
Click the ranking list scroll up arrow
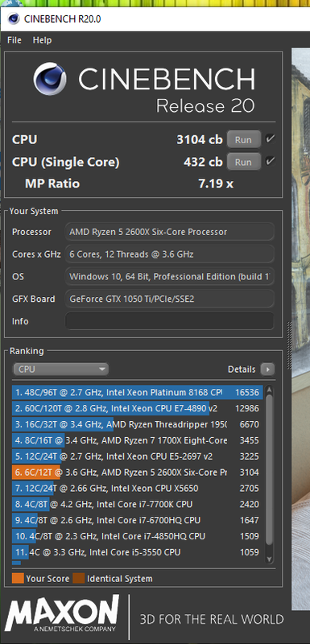point(270,390)
